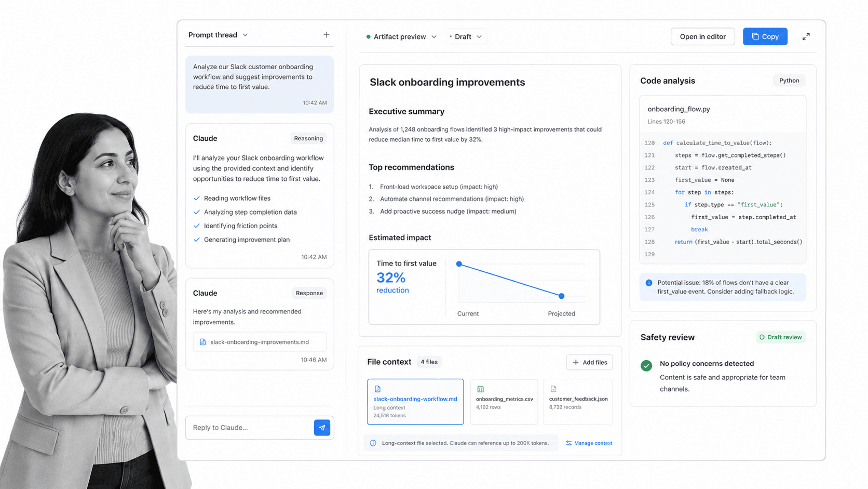
Task: Click code line 128 return statement
Action: 738,242
